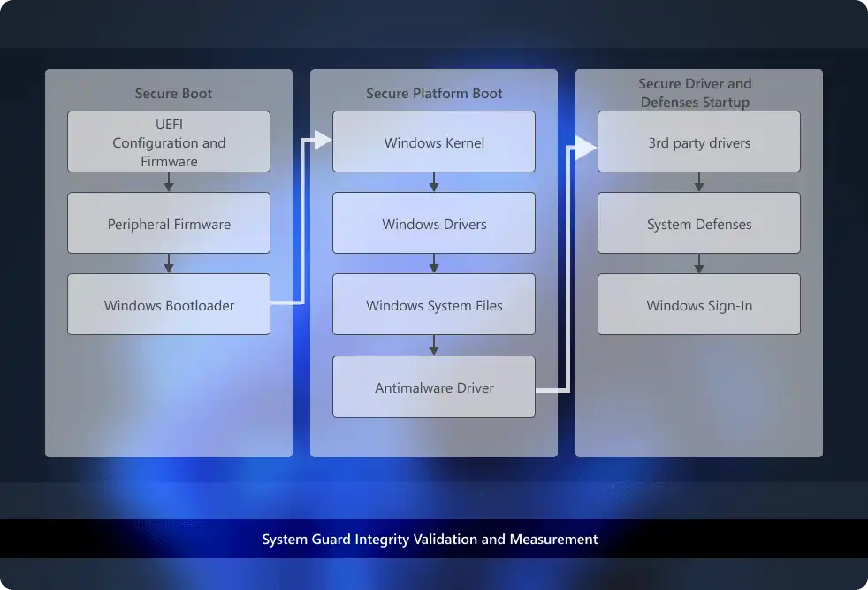Image resolution: width=868 pixels, height=590 pixels.
Task: Click the Secure Platform Boot heading
Action: [x=434, y=93]
